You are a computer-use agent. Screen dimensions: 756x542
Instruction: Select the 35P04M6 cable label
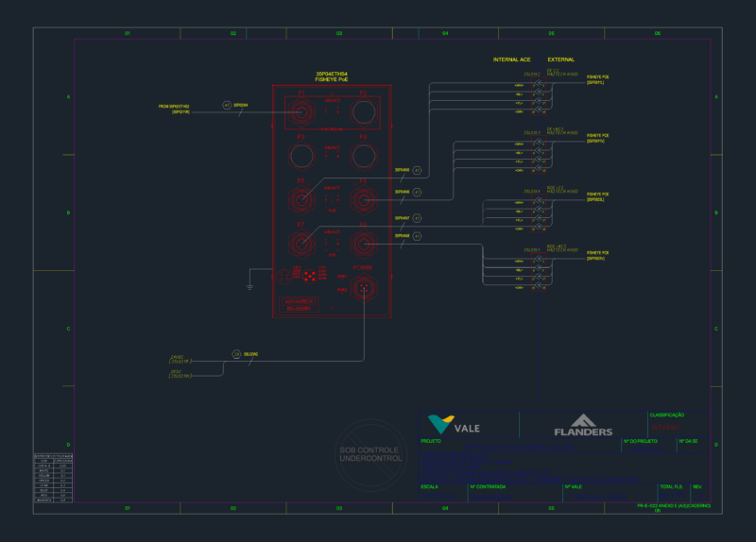[403, 192]
